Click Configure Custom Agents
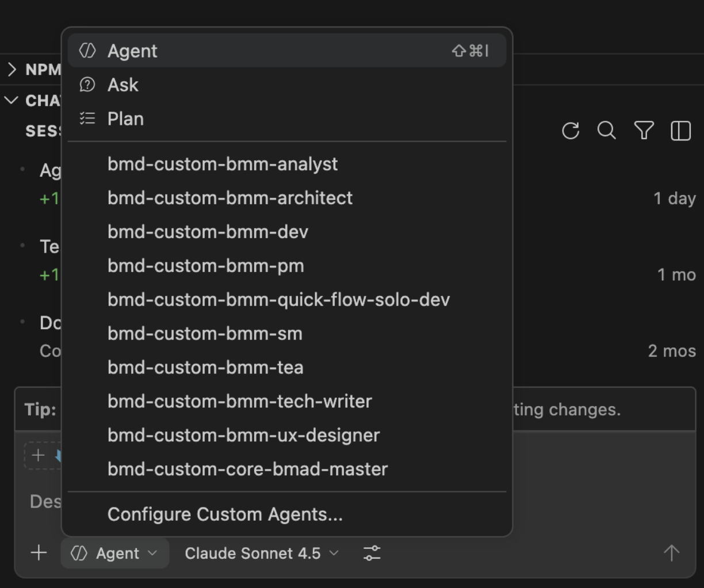This screenshot has width=704, height=588. [x=225, y=514]
